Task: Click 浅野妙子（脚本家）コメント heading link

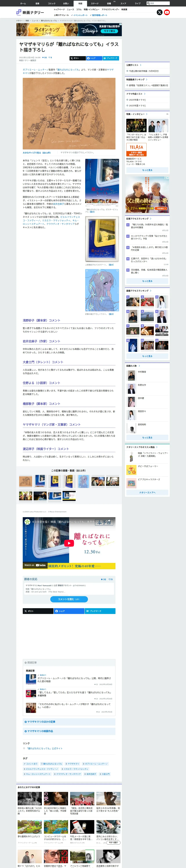Action: pos(42,320)
